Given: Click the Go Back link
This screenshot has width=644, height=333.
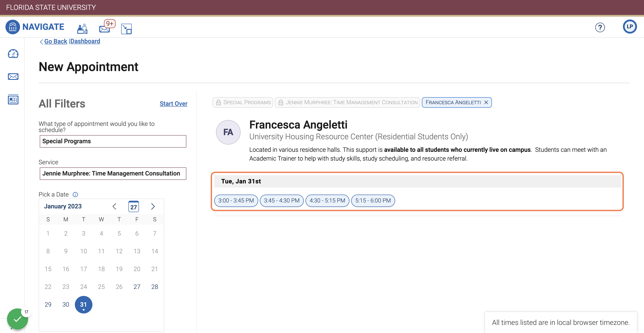Looking at the screenshot, I should 56,41.
